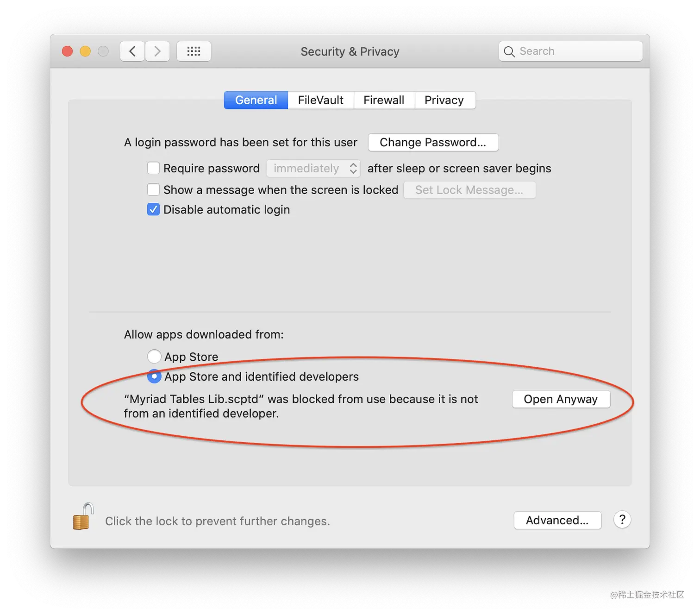Open the Advanced settings button
The width and height of the screenshot is (700, 615).
click(557, 520)
